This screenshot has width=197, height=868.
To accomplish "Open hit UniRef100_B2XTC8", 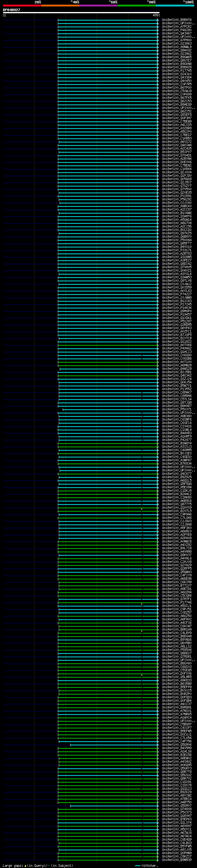I will click(x=176, y=338).
